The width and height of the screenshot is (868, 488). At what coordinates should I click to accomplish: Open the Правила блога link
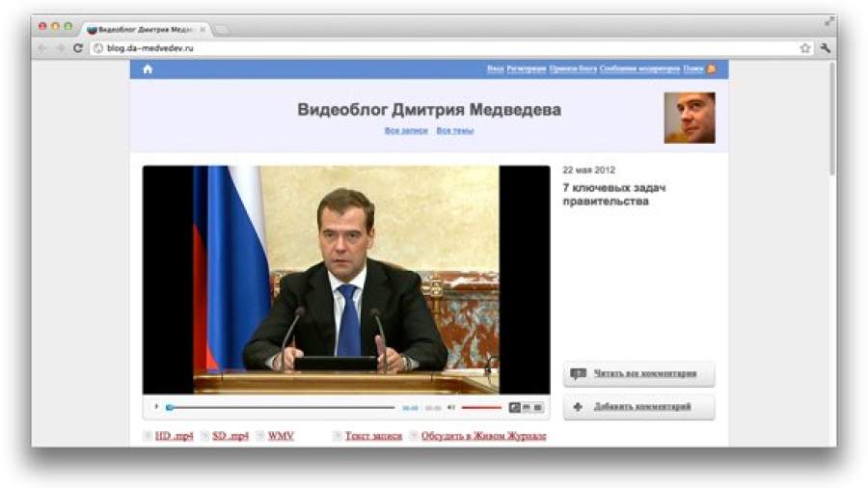573,68
